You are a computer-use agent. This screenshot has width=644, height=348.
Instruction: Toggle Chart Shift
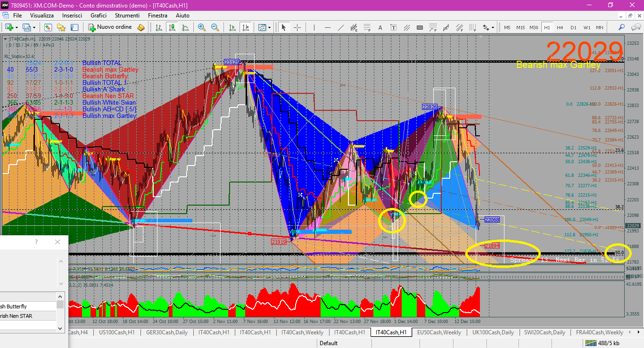[246, 27]
